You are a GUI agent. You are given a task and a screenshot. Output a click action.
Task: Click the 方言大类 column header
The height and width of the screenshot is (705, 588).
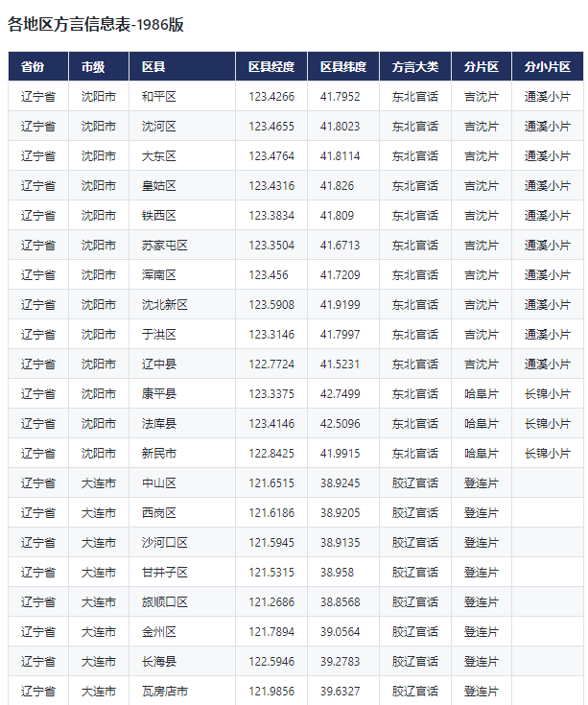coord(415,66)
